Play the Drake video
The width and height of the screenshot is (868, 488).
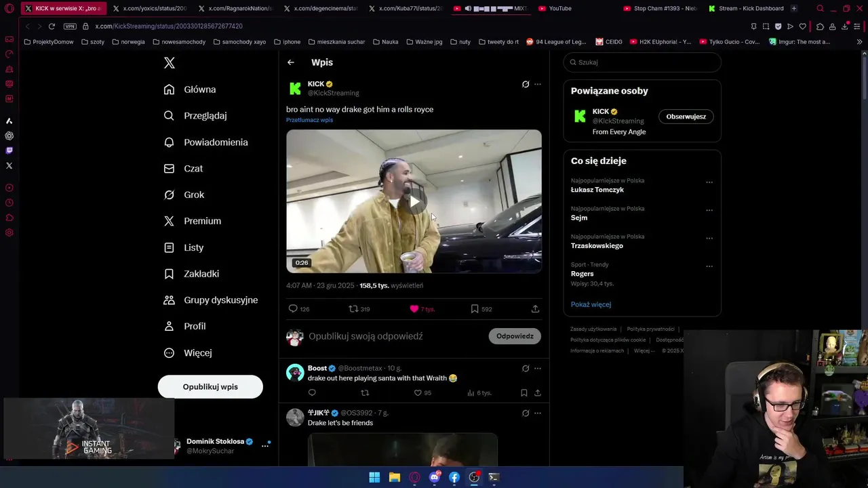tap(414, 201)
